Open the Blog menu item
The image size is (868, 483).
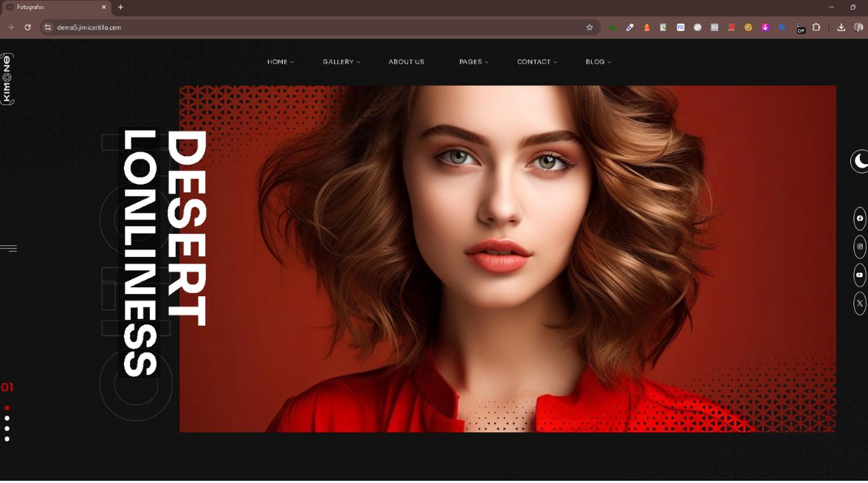click(x=598, y=62)
